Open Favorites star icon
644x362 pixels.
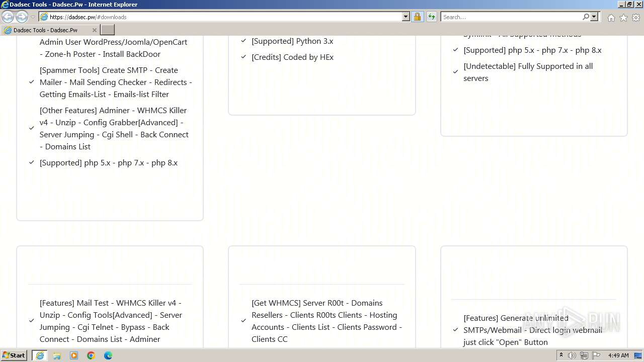click(623, 18)
